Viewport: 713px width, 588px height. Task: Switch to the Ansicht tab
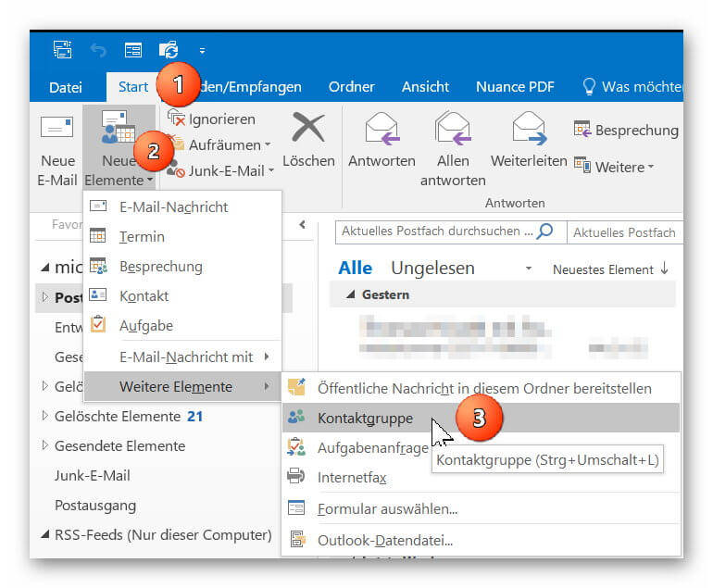pos(425,86)
